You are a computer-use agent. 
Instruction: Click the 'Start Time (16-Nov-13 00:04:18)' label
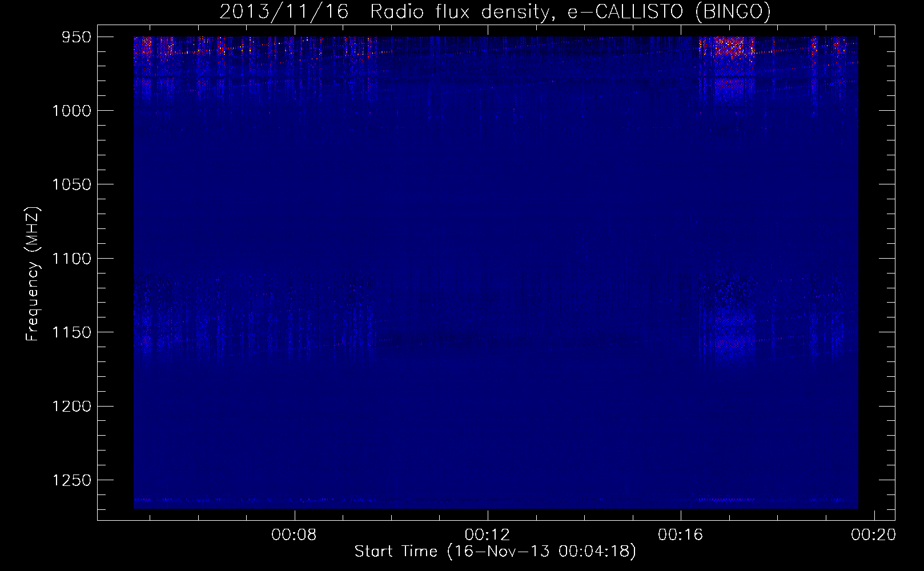tap(495, 552)
